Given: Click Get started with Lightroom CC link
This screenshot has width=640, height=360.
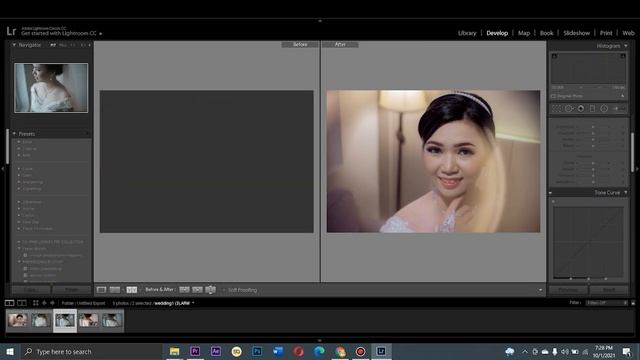Looking at the screenshot, I should pos(59,33).
